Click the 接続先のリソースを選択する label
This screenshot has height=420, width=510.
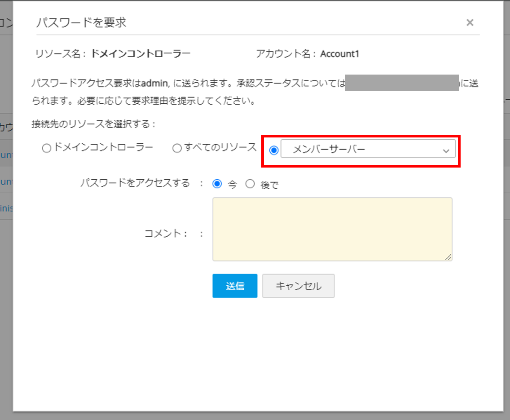93,124
